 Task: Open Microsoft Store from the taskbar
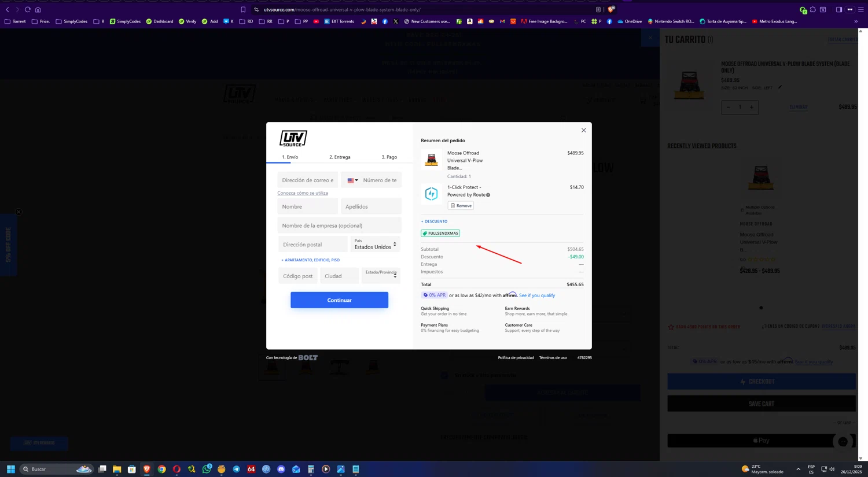[x=132, y=469]
